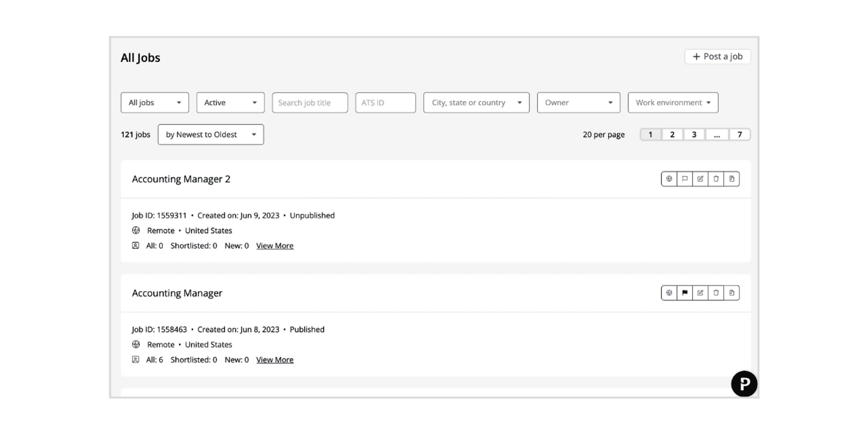
Task: Go to page 1 in pagination
Action: pos(651,135)
